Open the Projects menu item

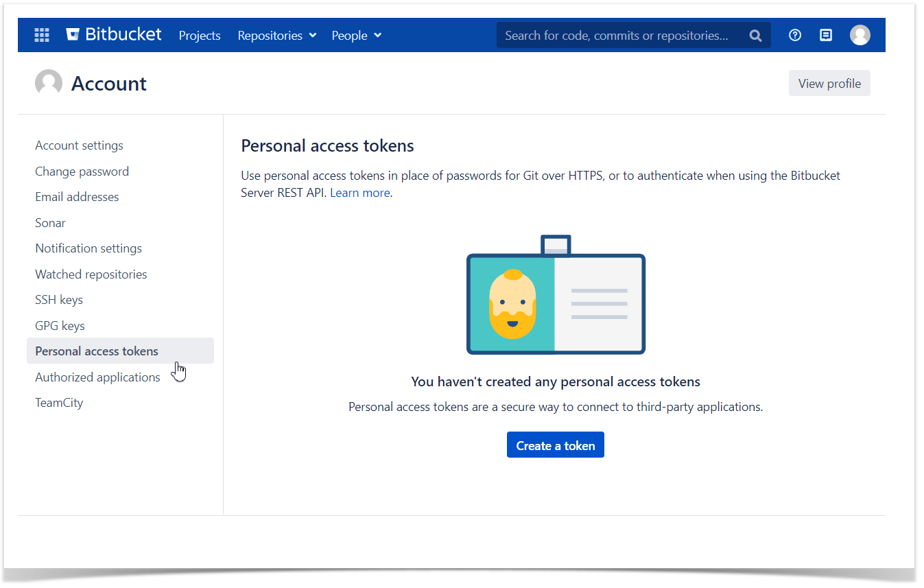click(x=200, y=36)
